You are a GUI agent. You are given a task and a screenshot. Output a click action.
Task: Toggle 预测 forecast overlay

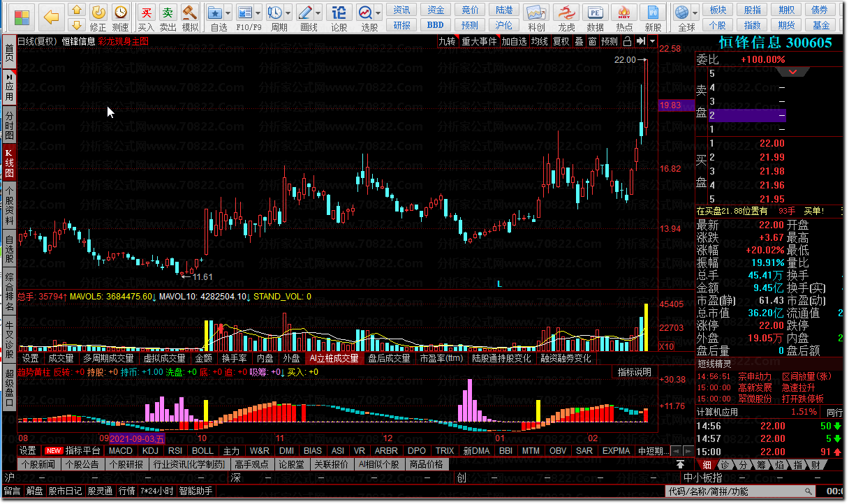point(610,41)
